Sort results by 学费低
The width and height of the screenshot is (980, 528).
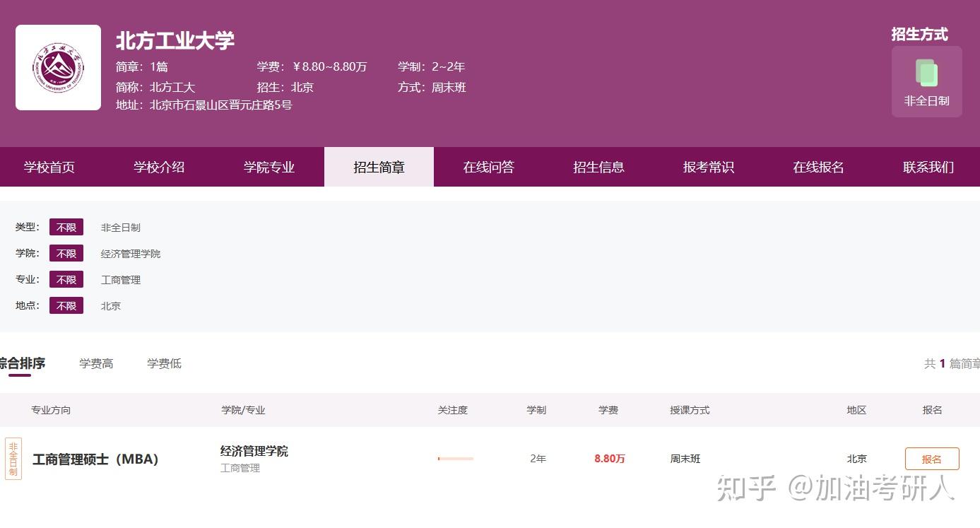pos(164,363)
